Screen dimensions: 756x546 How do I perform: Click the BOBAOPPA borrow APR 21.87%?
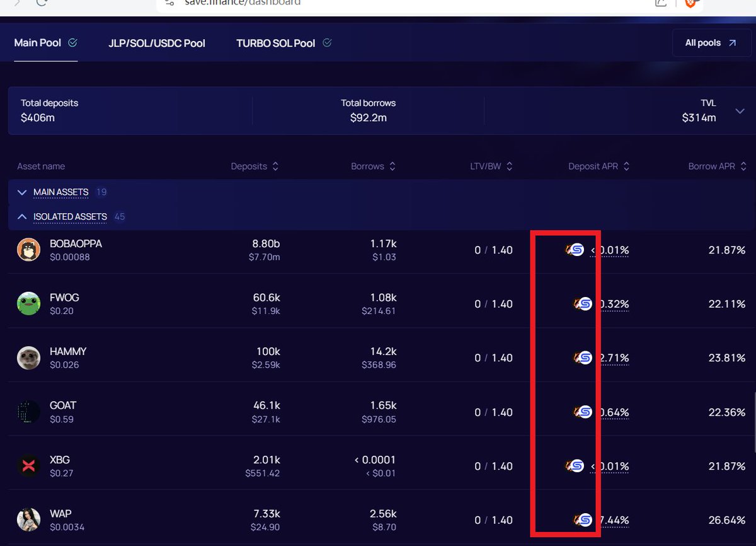click(727, 250)
